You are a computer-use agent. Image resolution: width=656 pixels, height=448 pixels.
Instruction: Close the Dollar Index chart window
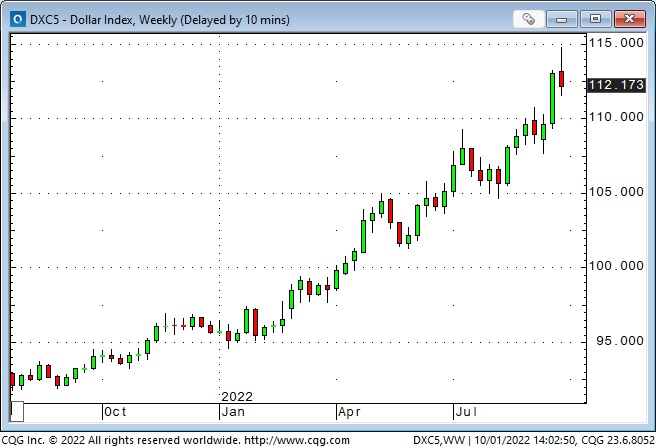pyautogui.click(x=629, y=19)
